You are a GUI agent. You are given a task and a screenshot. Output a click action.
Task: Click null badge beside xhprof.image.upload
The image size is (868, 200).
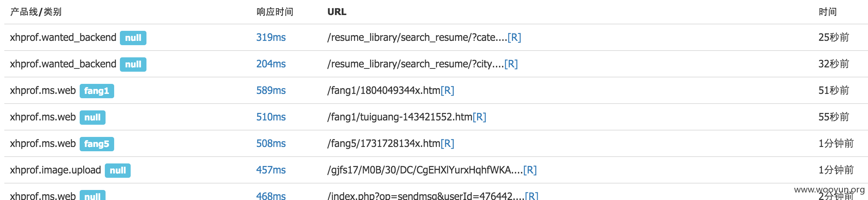click(118, 171)
